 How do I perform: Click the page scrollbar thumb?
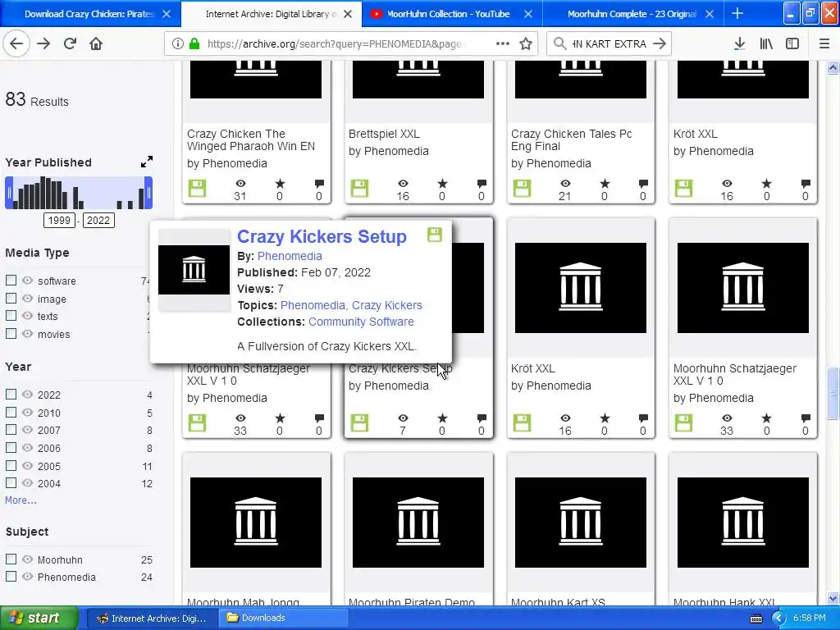tap(833, 393)
